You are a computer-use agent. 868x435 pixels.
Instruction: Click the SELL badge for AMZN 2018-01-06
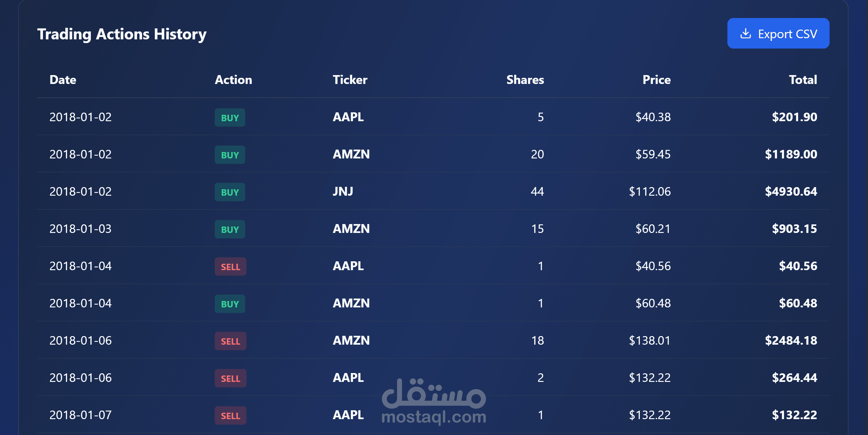click(231, 341)
